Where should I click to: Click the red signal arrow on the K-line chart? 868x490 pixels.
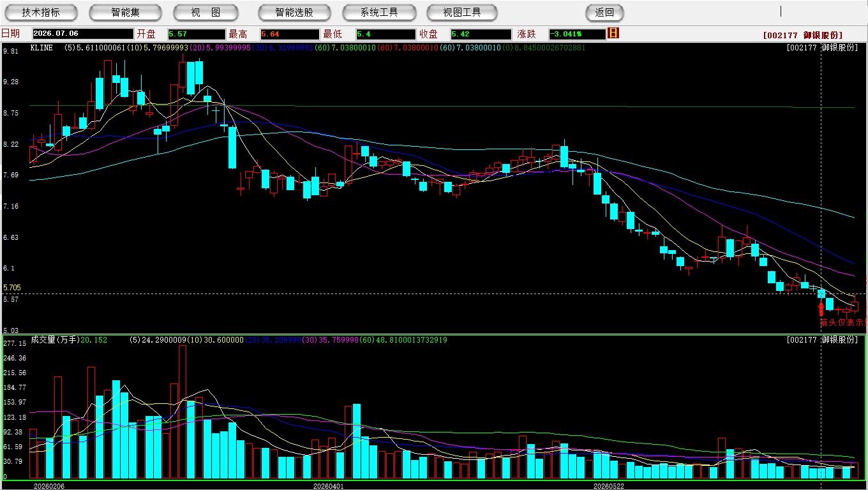(821, 309)
